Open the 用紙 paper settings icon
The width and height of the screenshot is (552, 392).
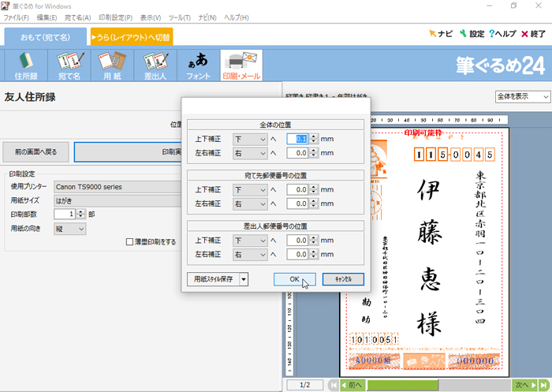click(111, 65)
